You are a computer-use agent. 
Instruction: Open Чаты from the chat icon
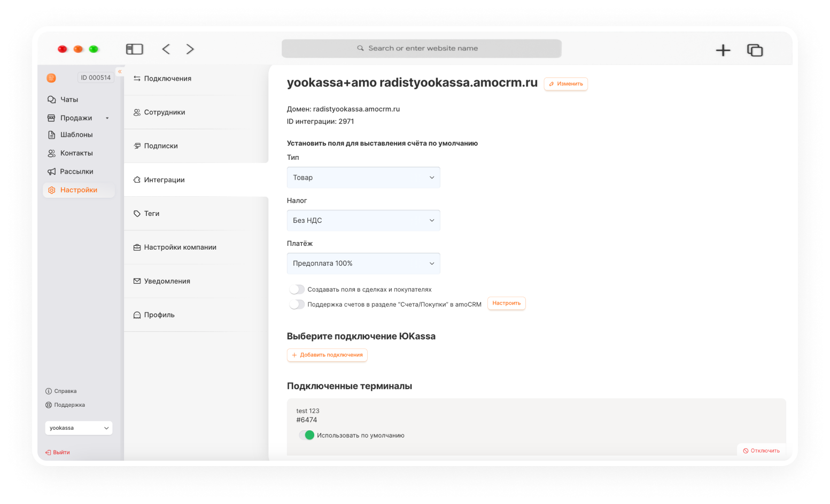coord(52,99)
